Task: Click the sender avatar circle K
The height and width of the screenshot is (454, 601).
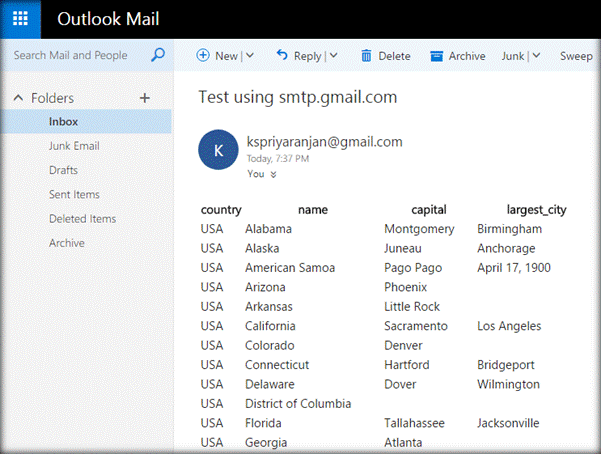Action: click(219, 150)
